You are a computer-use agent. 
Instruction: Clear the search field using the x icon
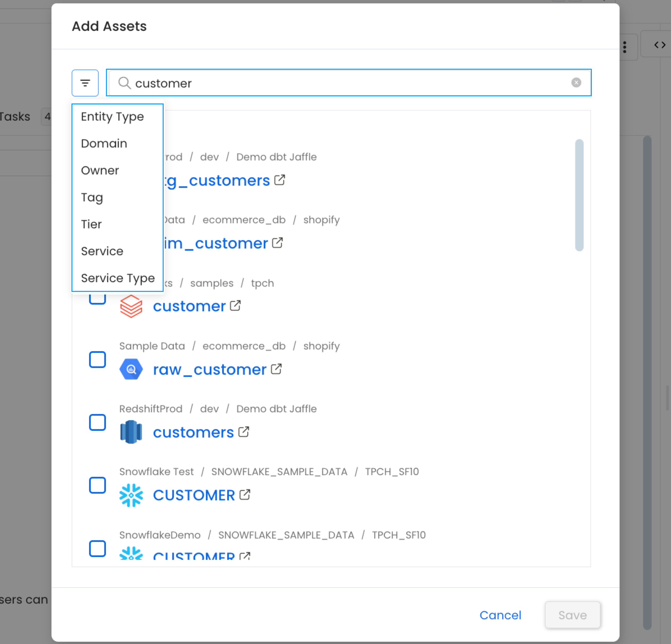[x=576, y=82]
